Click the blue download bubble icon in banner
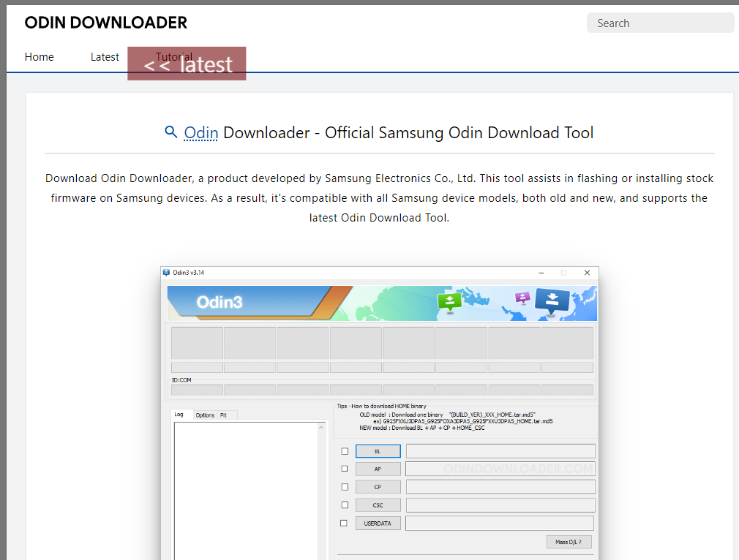 pos(552,301)
